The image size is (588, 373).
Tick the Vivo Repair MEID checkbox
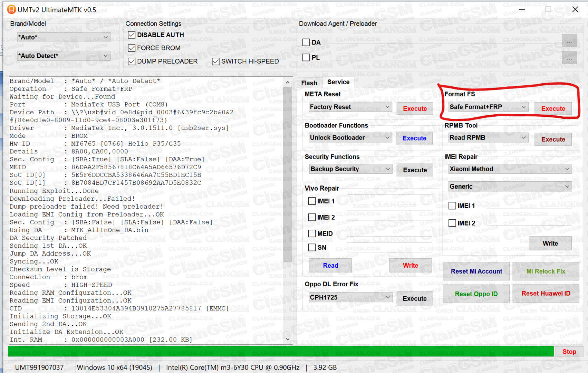pos(312,233)
